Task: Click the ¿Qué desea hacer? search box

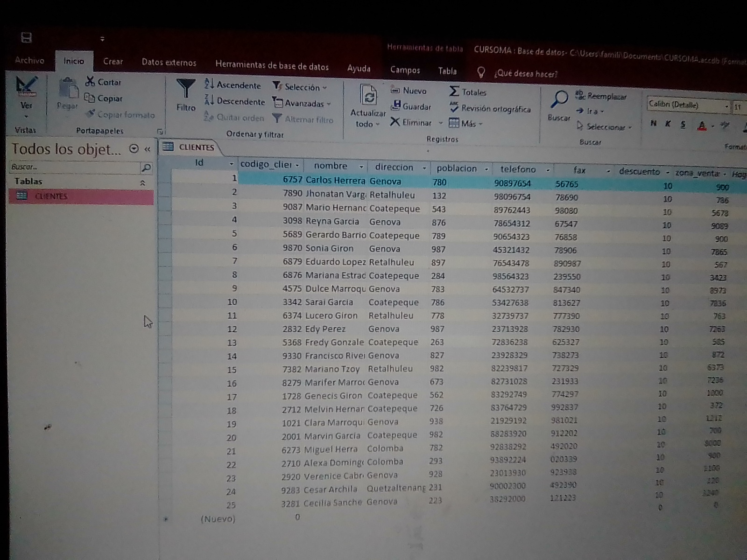Action: coord(525,74)
